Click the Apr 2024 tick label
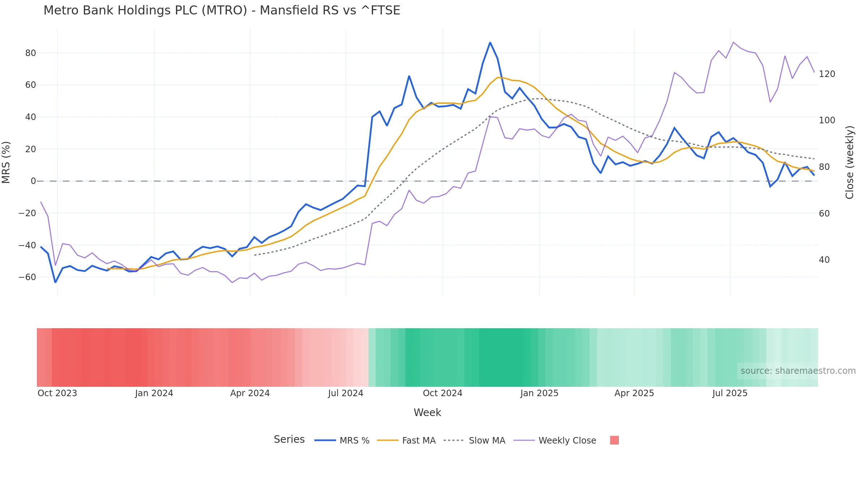The height and width of the screenshot is (488, 868). pos(250,393)
